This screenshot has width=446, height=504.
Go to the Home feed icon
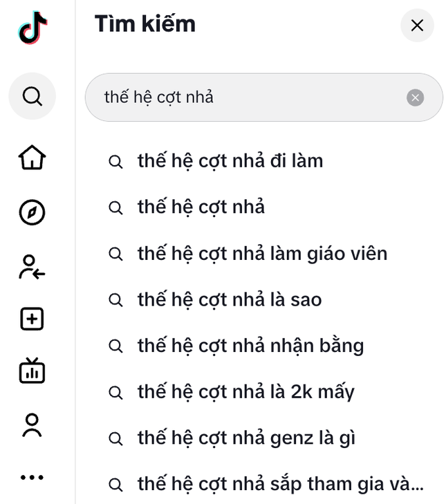(x=32, y=158)
